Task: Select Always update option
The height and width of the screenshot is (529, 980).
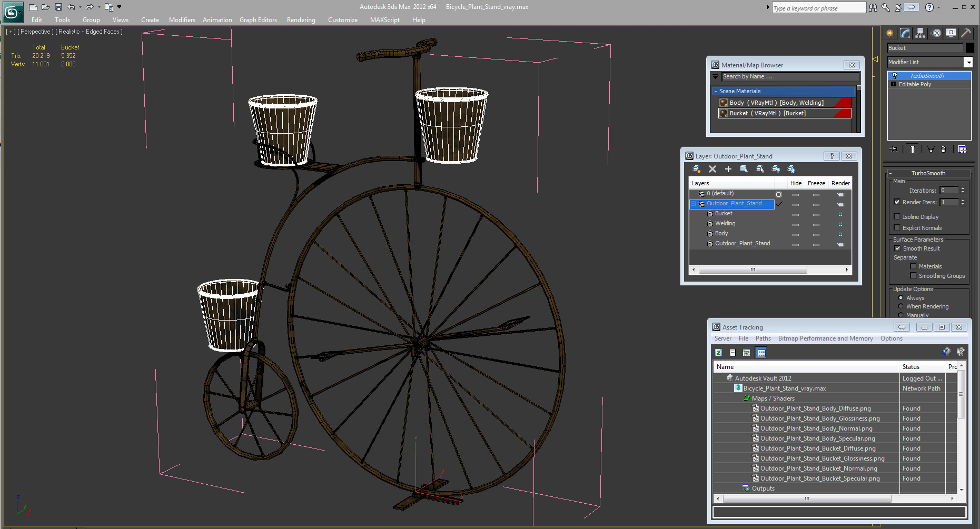Action: point(900,298)
